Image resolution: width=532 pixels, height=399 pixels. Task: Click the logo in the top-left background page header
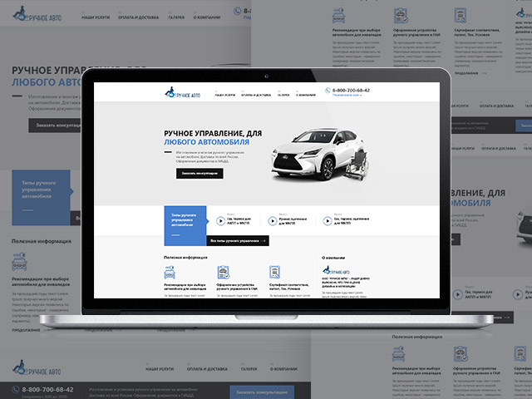pos(37,15)
